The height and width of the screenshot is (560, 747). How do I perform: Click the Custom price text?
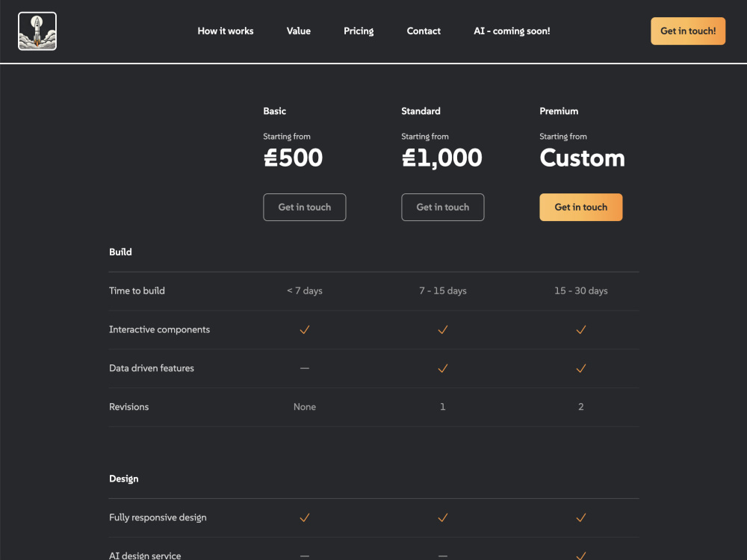(x=582, y=158)
